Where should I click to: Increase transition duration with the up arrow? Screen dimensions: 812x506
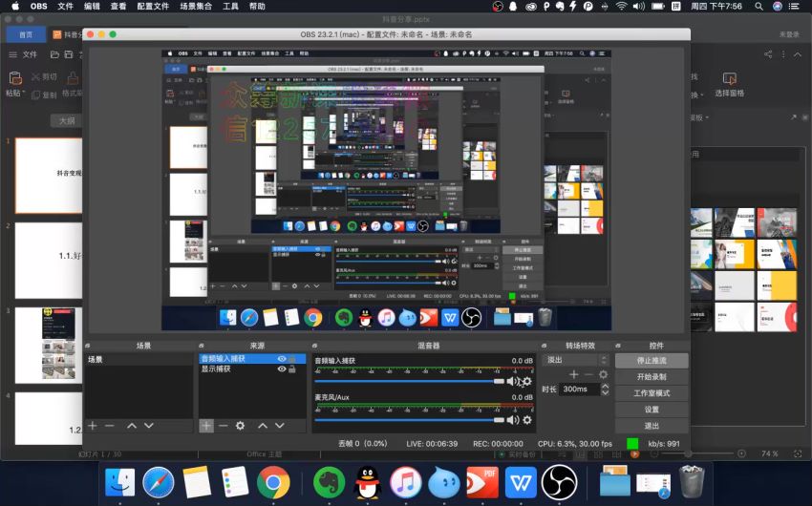tap(605, 386)
